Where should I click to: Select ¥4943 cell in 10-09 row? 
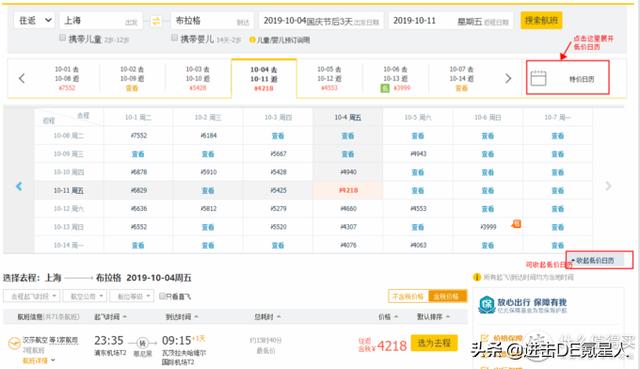tap(418, 154)
